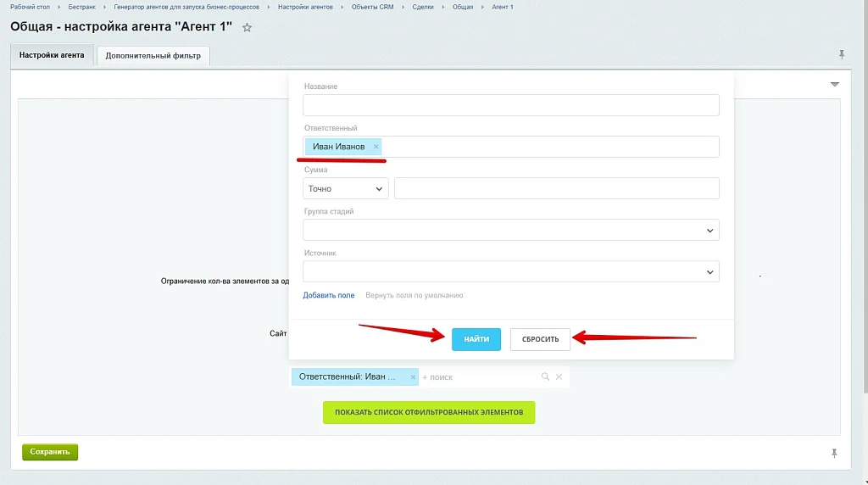Show list of filtered elements button
The image size is (868, 485).
point(429,412)
